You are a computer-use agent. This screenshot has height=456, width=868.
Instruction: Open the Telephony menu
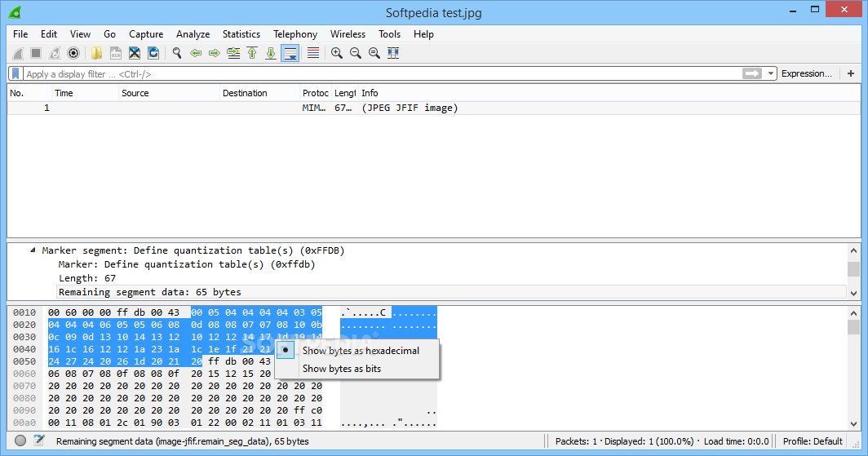click(295, 34)
